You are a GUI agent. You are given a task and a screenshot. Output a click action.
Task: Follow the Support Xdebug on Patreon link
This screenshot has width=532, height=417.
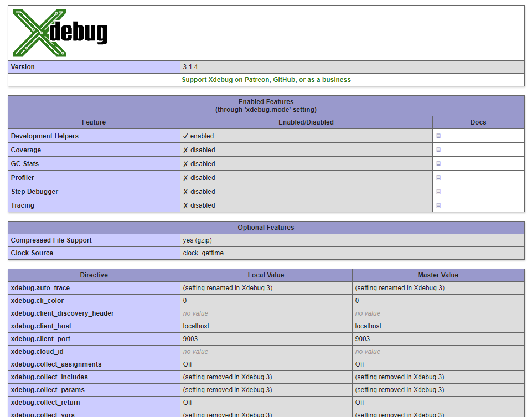(266, 80)
